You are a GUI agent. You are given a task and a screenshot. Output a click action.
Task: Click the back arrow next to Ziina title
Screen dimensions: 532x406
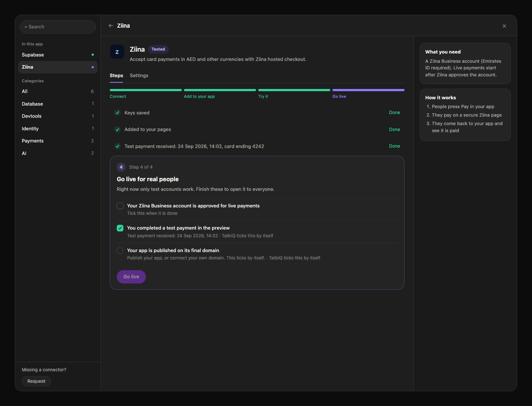pyautogui.click(x=111, y=26)
